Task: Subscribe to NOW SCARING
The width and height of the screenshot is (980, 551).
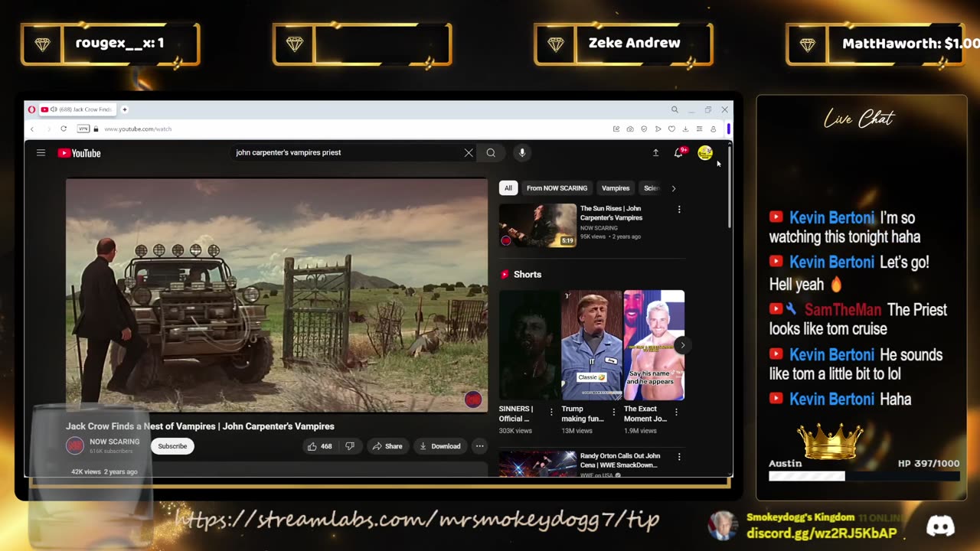Action: pyautogui.click(x=172, y=446)
